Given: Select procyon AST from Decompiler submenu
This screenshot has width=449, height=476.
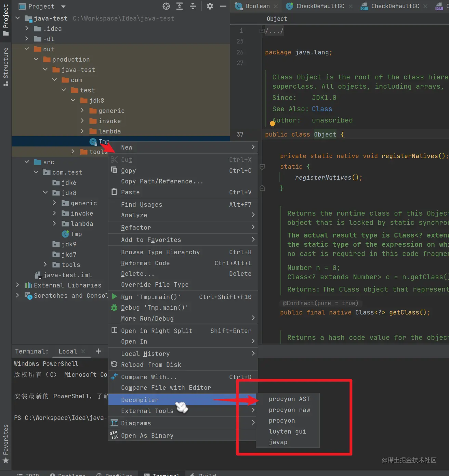Looking at the screenshot, I should tap(289, 399).
